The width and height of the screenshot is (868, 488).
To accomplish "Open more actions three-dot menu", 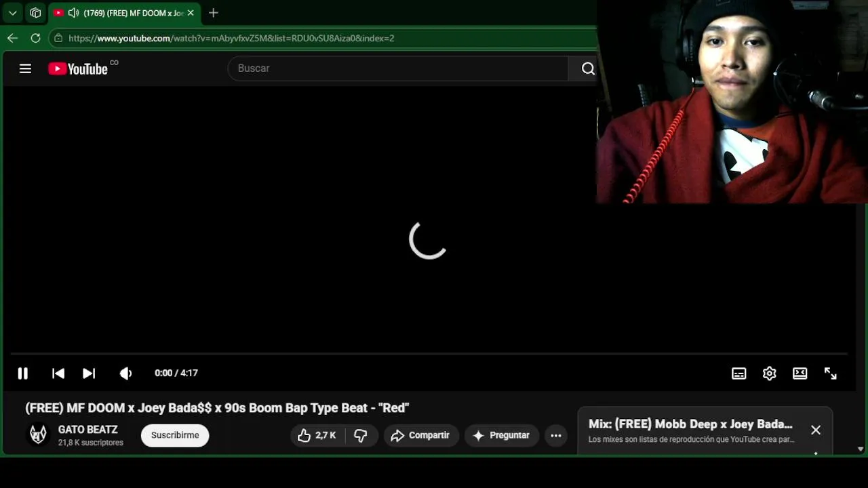I will (556, 435).
